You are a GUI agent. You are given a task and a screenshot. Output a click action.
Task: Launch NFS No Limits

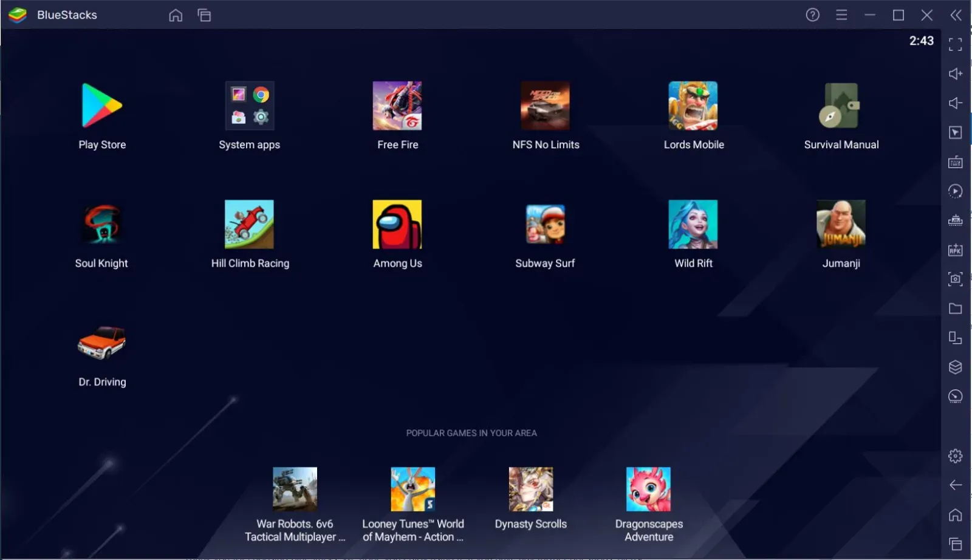(545, 106)
